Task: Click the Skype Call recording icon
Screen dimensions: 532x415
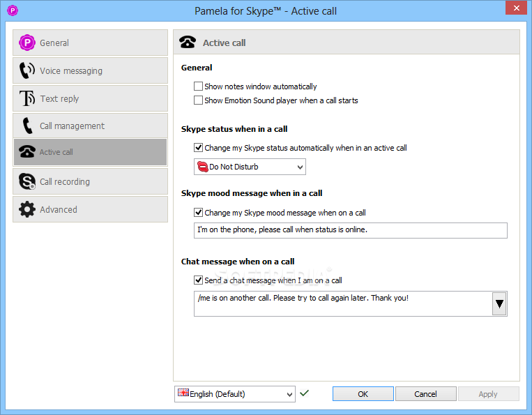Action: pos(27,181)
